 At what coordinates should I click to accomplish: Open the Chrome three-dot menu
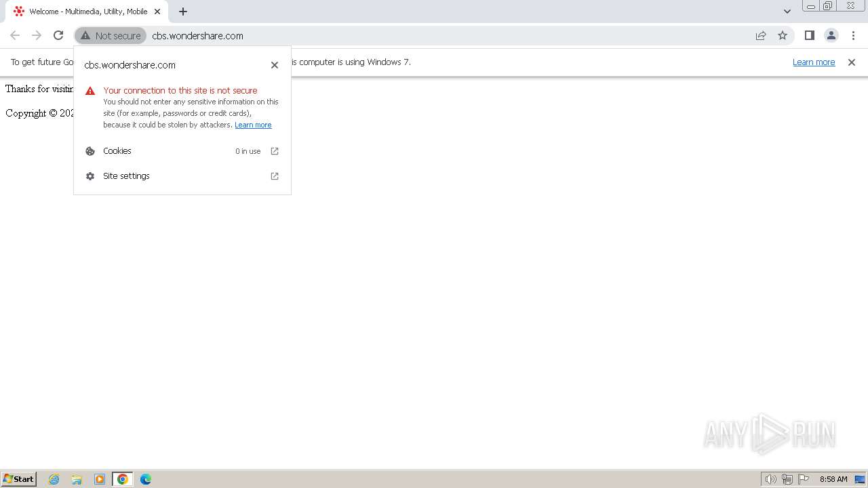pos(853,35)
